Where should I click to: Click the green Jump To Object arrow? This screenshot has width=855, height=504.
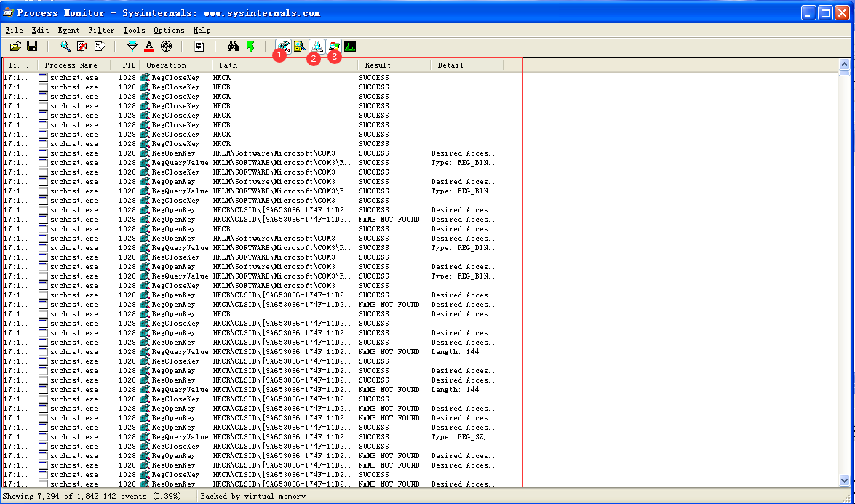(x=250, y=47)
